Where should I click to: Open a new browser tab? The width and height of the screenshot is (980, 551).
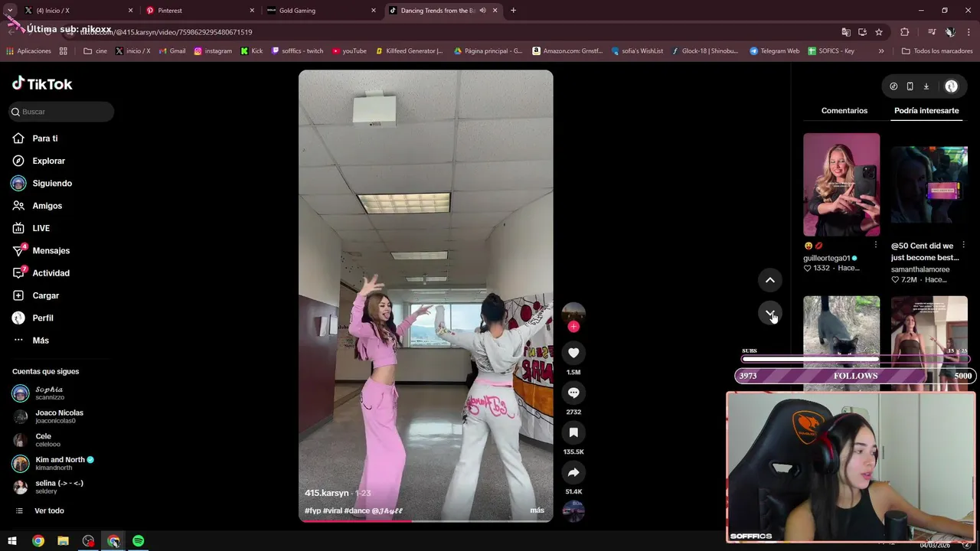[x=513, y=11]
